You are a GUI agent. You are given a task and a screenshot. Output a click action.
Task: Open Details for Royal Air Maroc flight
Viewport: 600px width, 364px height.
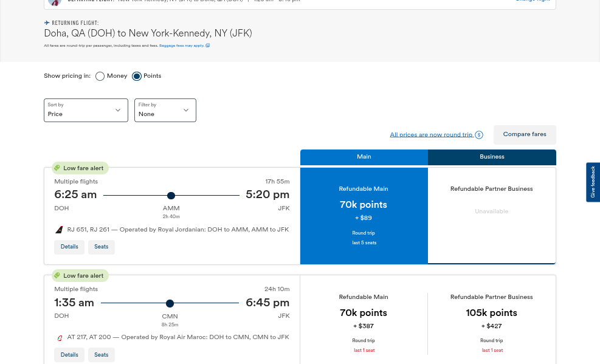69,355
